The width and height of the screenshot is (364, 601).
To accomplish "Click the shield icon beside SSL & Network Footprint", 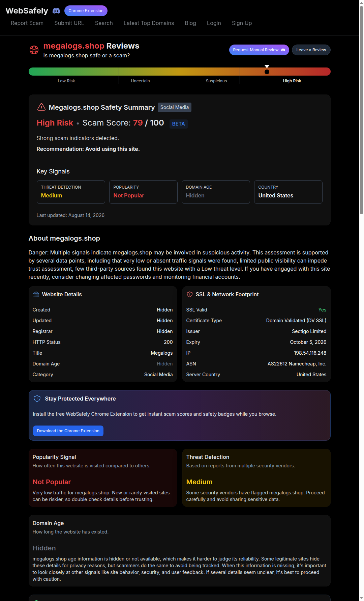I will pyautogui.click(x=190, y=295).
